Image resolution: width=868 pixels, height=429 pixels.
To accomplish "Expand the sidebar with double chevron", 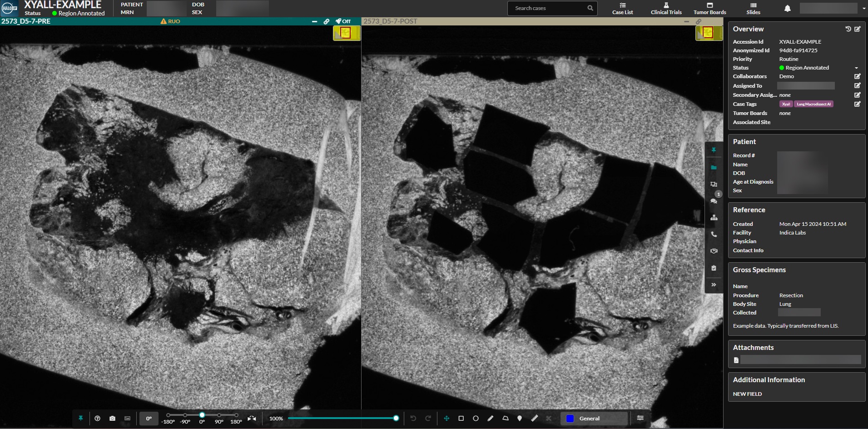I will tap(714, 285).
